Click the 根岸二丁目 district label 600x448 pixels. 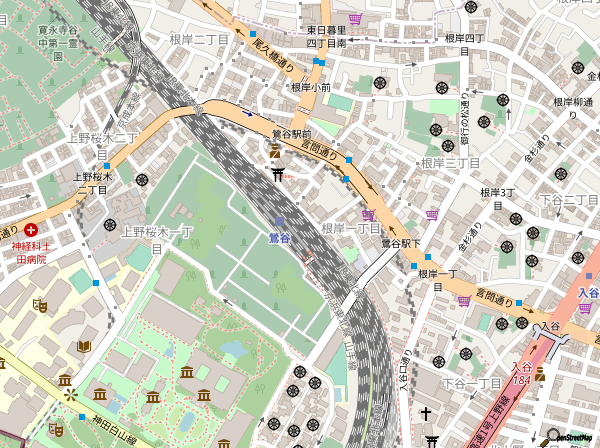[x=200, y=40]
